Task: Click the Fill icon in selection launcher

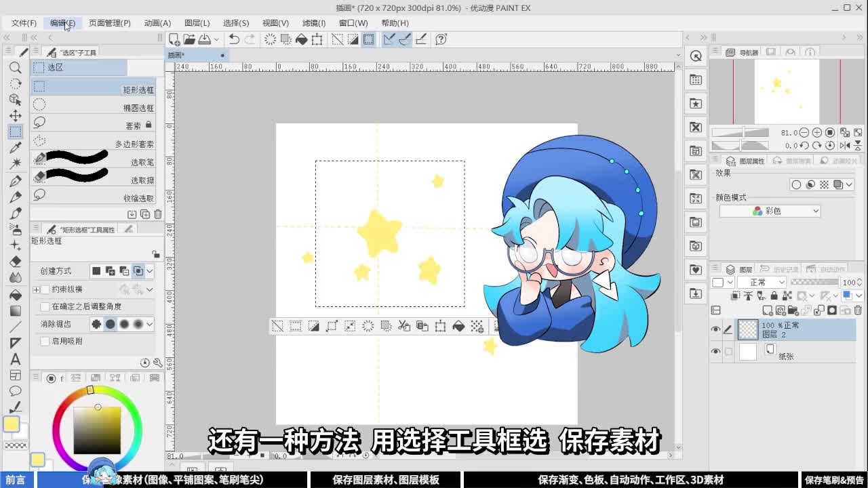Action: 458,326
